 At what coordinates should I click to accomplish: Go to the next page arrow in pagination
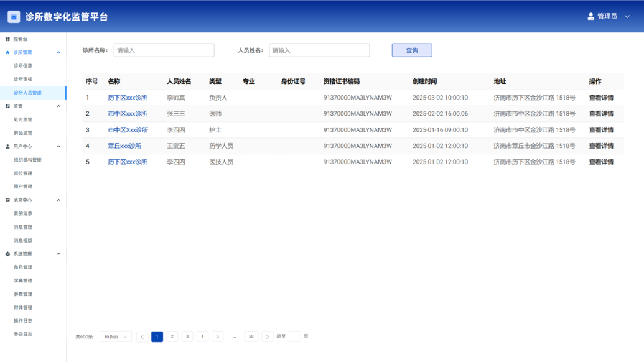267,336
